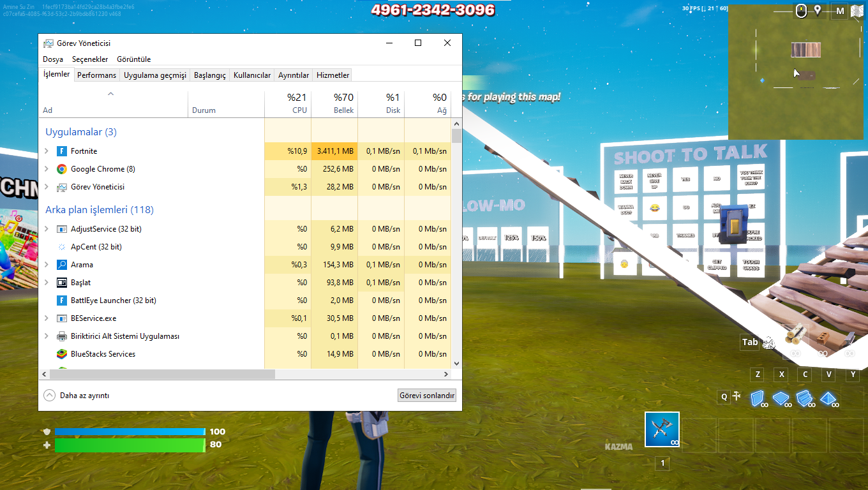Click the Task Manager horizontal scrollbar thumb
Screen dimensions: 868x490
click(x=162, y=374)
